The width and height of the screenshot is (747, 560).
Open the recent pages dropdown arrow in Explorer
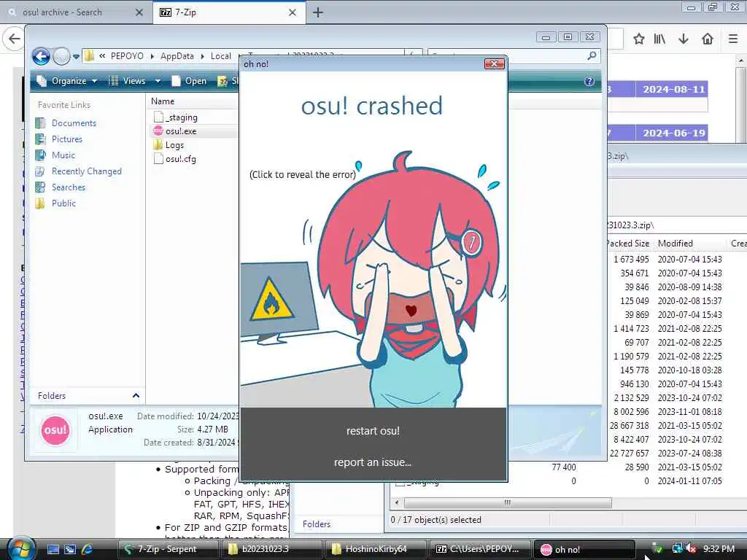pos(76,57)
